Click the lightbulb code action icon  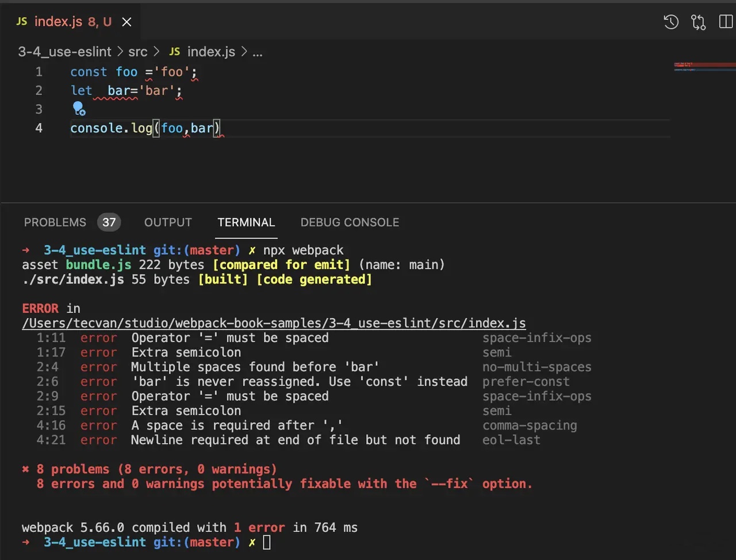79,109
